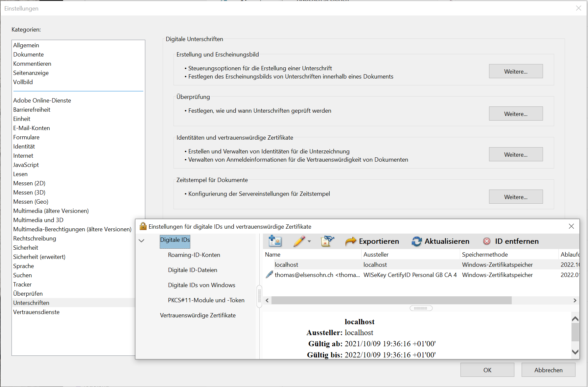Click the Aktualisieren refresh icon
The image size is (588, 387).
click(416, 241)
